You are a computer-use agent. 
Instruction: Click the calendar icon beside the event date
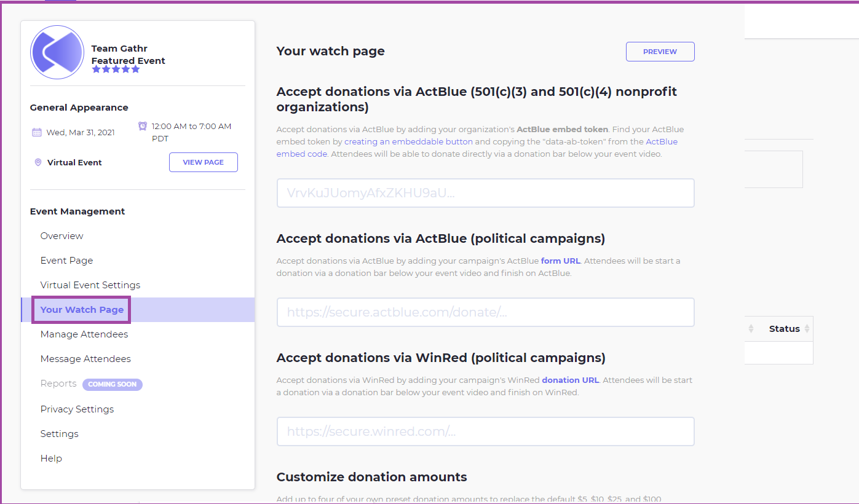(x=37, y=132)
